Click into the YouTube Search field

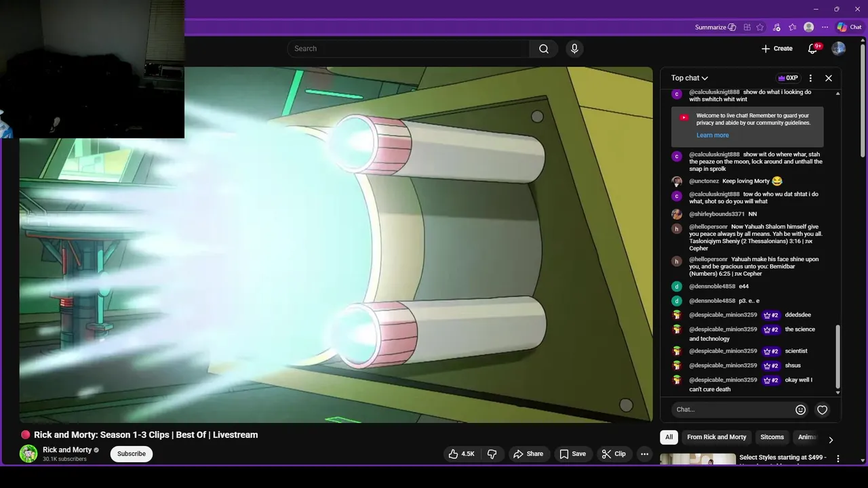click(408, 49)
